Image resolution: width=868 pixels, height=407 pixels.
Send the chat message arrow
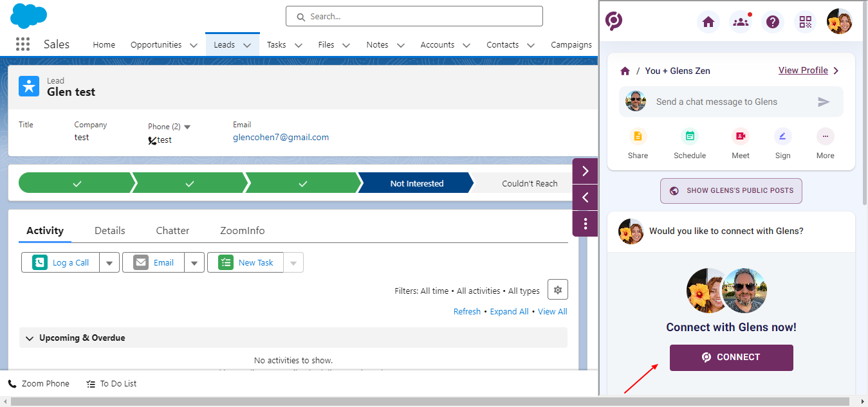[824, 102]
